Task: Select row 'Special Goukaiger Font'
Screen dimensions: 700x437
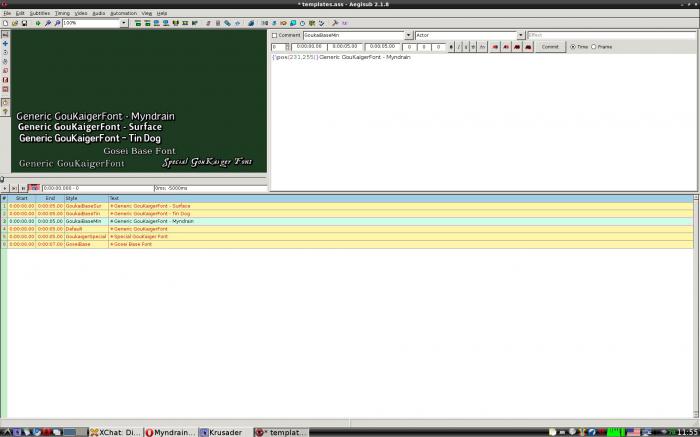Action: 350,237
